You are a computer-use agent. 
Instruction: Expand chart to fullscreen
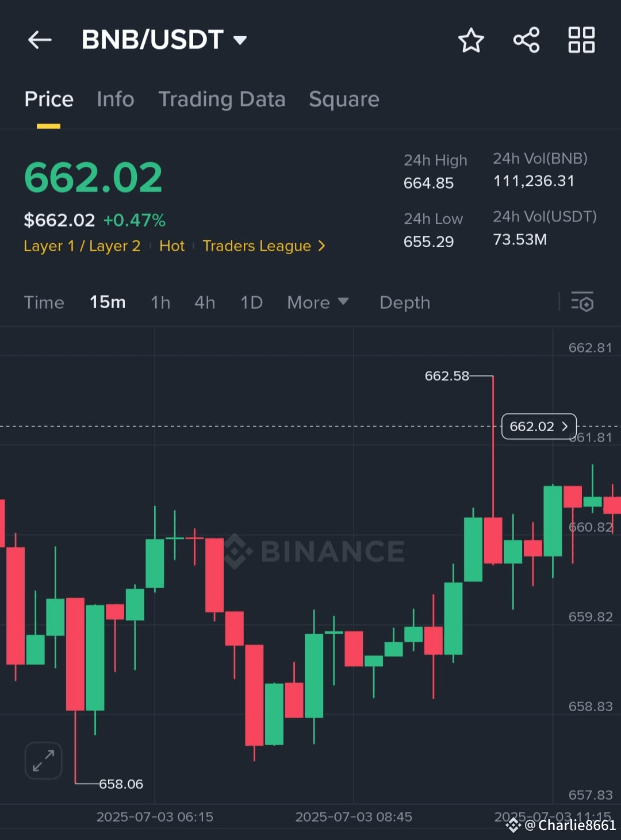tap(43, 761)
